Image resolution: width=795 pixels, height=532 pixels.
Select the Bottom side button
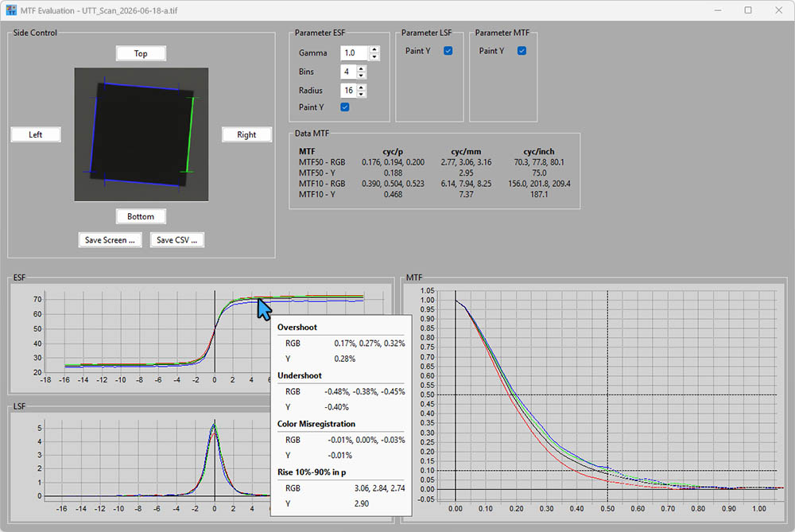click(141, 216)
